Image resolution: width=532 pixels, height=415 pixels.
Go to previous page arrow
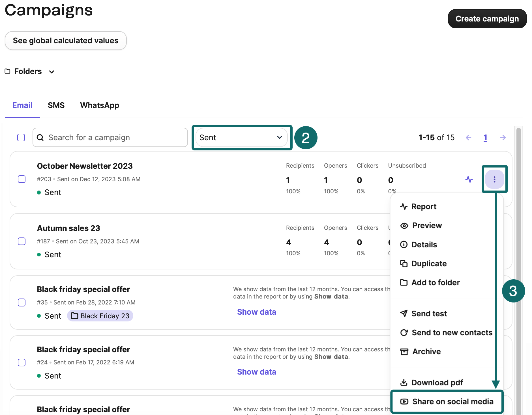click(468, 138)
